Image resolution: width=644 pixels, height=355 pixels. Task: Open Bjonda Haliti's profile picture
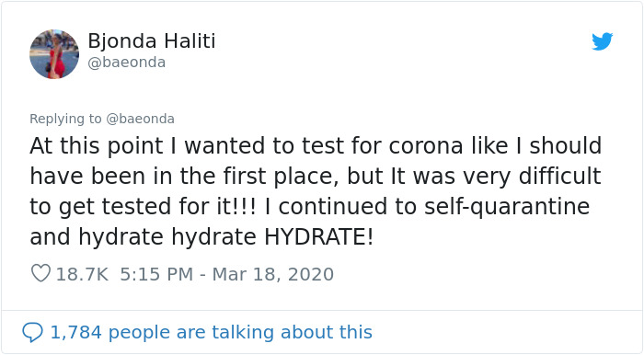point(54,53)
